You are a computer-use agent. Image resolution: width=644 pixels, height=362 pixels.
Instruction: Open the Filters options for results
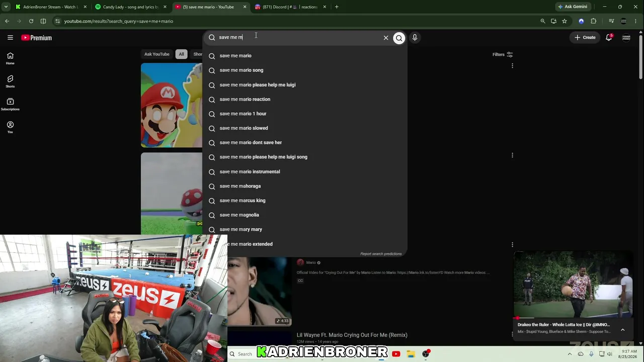pos(503,54)
